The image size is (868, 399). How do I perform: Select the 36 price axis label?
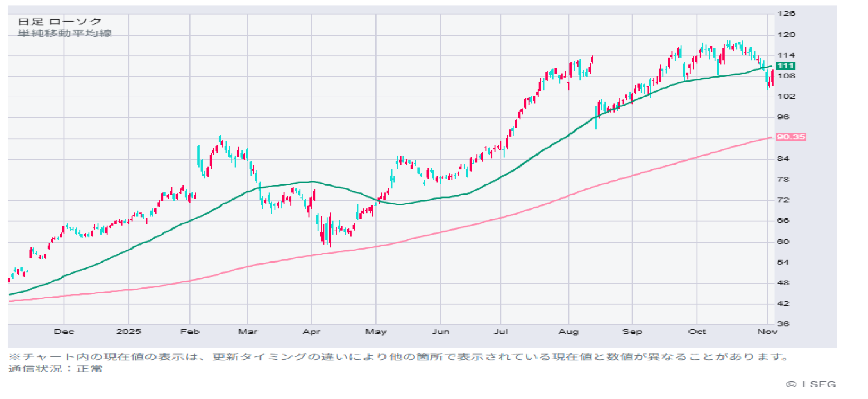point(783,324)
